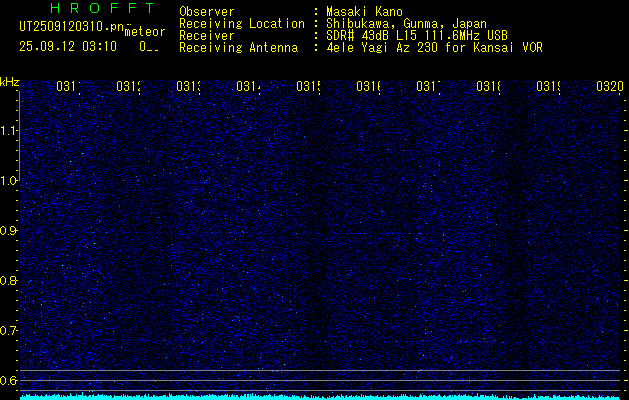
Task: Click the 0319 time marker
Action: pyautogui.click(x=548, y=86)
